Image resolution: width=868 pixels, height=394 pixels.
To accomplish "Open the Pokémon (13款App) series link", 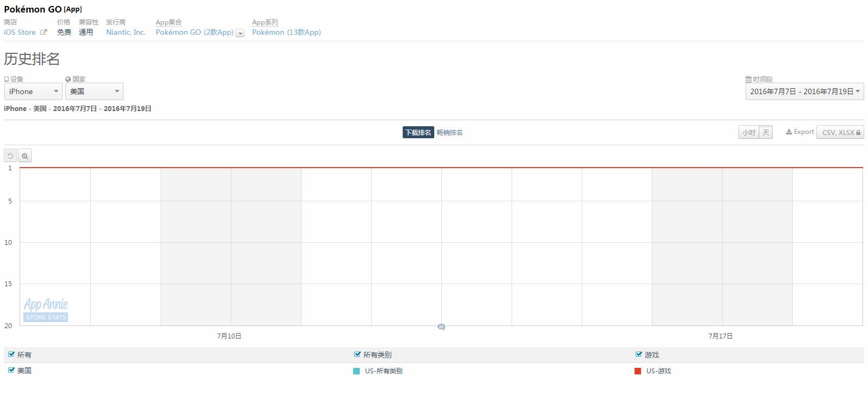I will pyautogui.click(x=286, y=33).
